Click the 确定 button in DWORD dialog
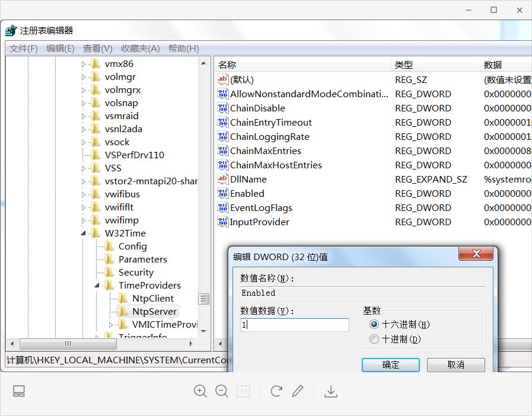532x416 pixels. [x=390, y=365]
